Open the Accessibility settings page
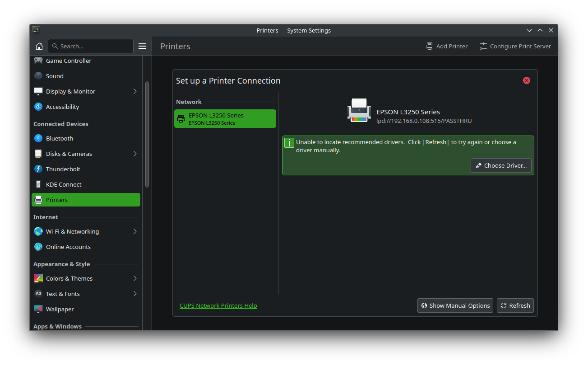Viewport: 588px width, 366px height. (x=86, y=107)
